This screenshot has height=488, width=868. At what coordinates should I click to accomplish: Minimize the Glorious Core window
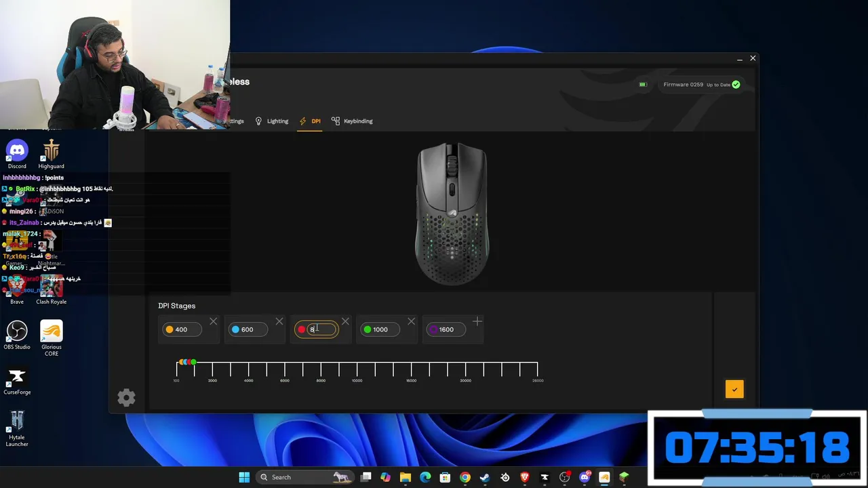pyautogui.click(x=739, y=59)
